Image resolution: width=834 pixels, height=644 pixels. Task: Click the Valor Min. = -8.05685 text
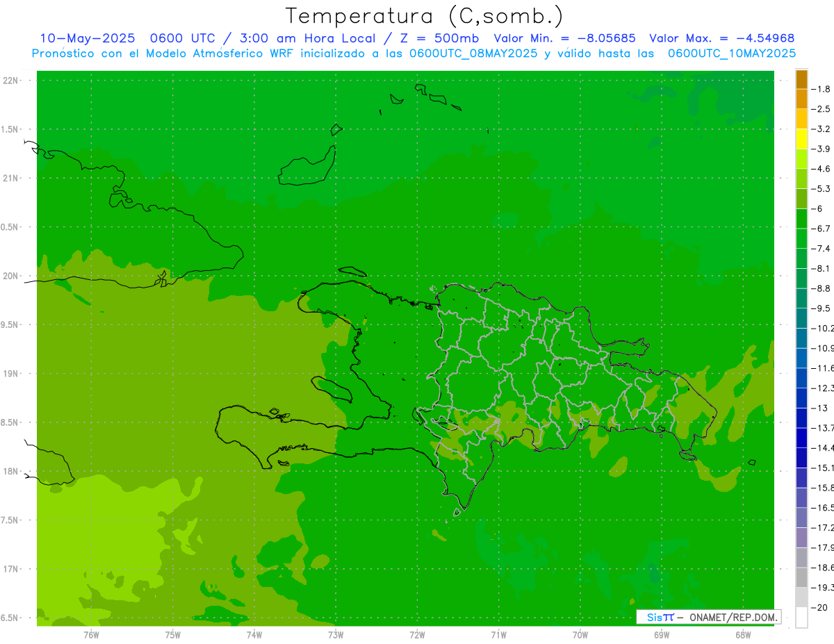click(565, 38)
